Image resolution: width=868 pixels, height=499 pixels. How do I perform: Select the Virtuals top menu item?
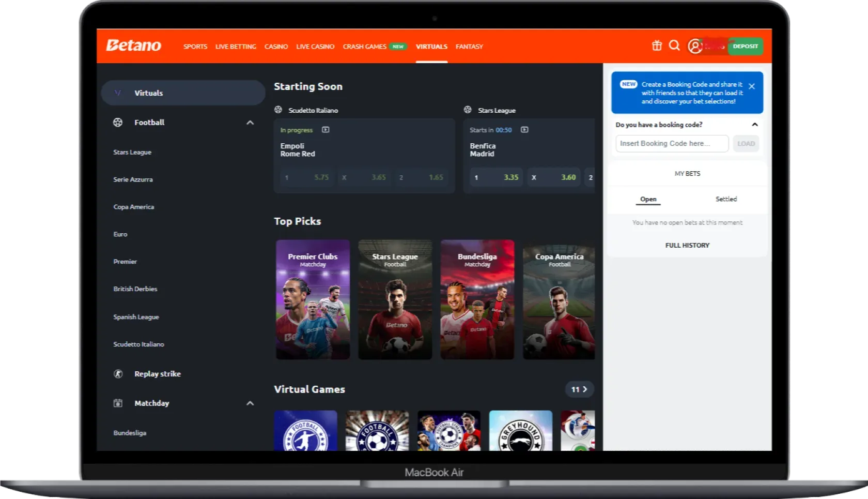(x=431, y=47)
